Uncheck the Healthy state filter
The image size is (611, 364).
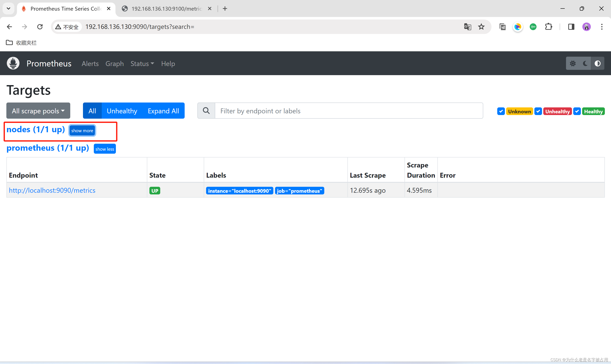pos(577,111)
